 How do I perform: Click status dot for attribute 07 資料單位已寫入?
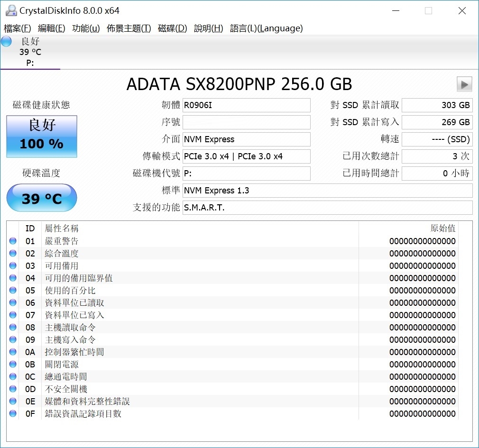pyautogui.click(x=13, y=315)
